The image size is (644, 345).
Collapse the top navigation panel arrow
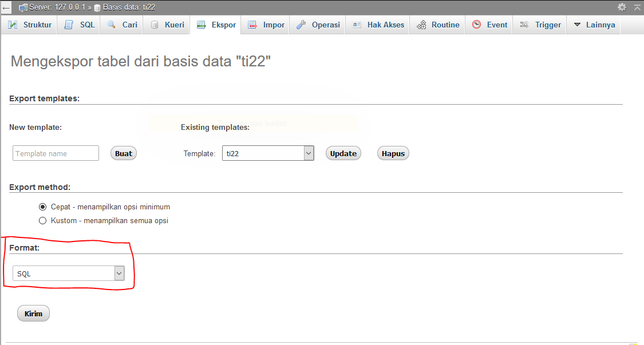click(637, 7)
